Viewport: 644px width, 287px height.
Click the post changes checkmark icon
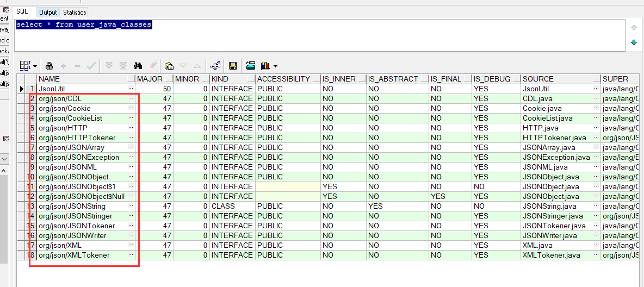click(x=91, y=66)
